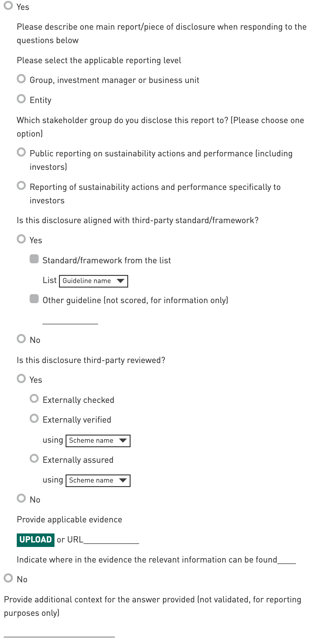Expand Scheme name dropdown under Externally assured
This screenshot has width=327, height=644.
pos(98,480)
